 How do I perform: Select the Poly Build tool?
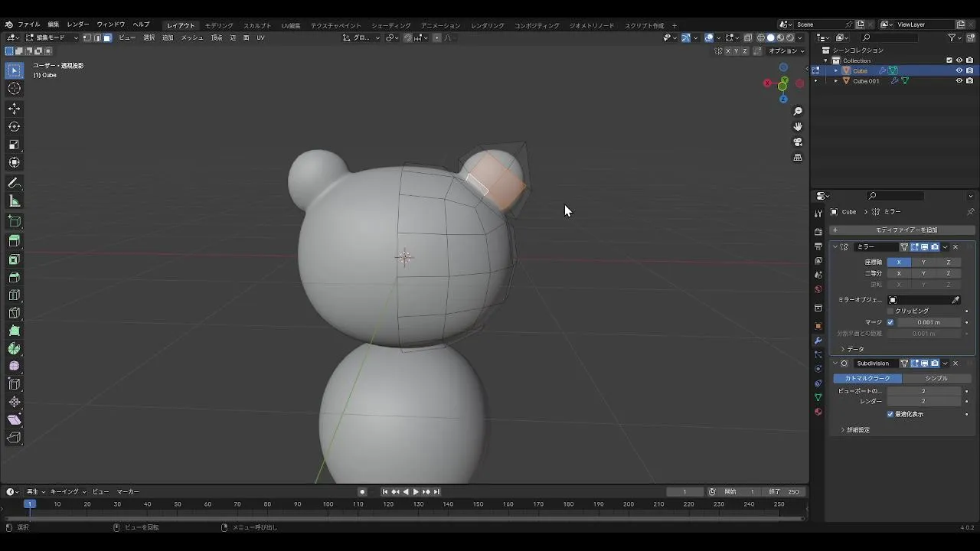pyautogui.click(x=15, y=331)
